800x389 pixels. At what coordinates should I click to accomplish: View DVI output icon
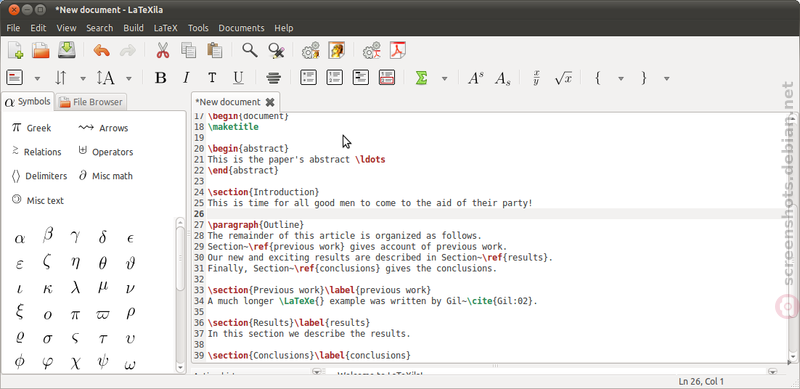click(x=336, y=50)
